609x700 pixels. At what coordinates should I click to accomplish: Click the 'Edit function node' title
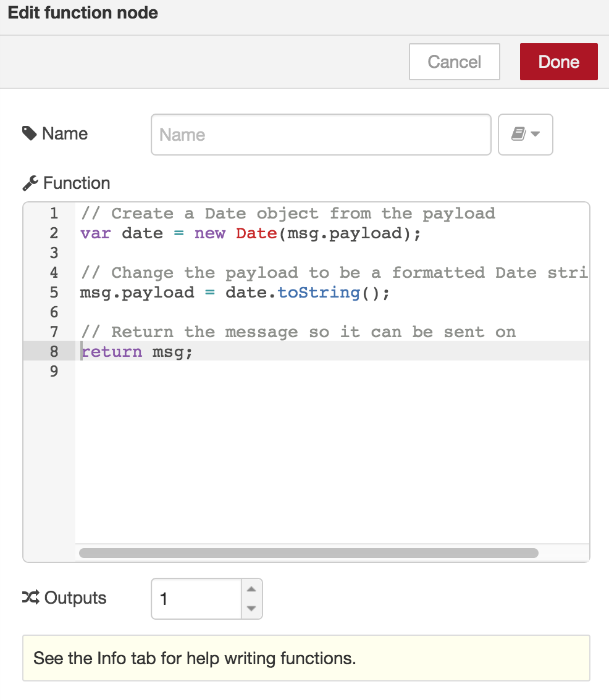pyautogui.click(x=83, y=12)
